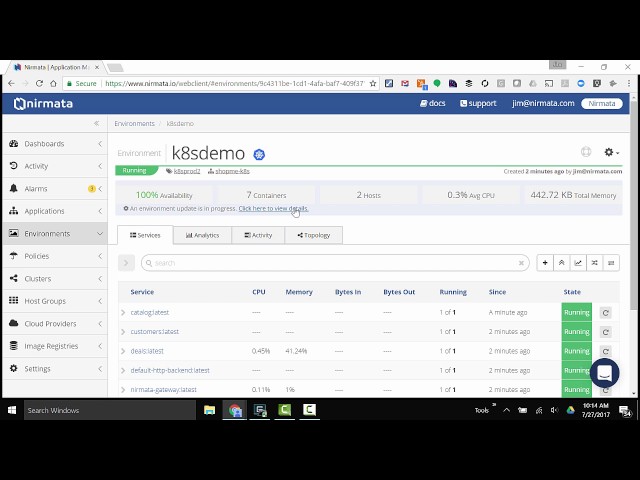Click the shuffle arrows toolbar icon
Screen dimensions: 640x480
pos(595,263)
